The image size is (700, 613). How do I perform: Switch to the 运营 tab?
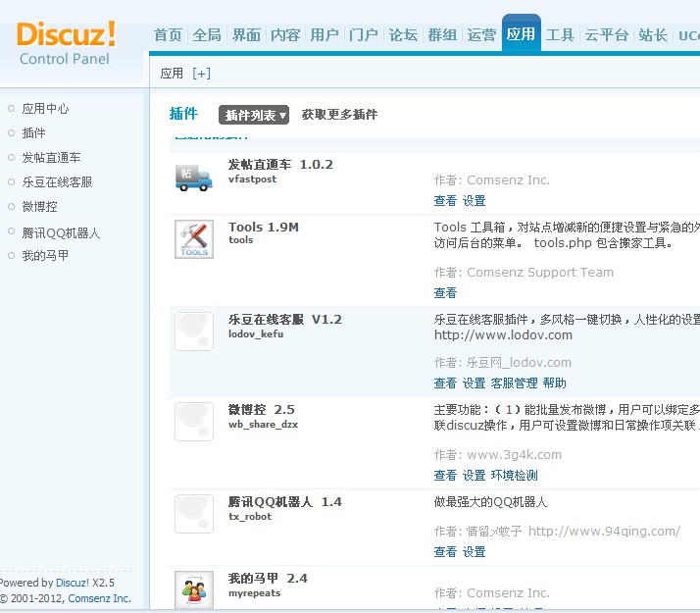click(x=481, y=35)
